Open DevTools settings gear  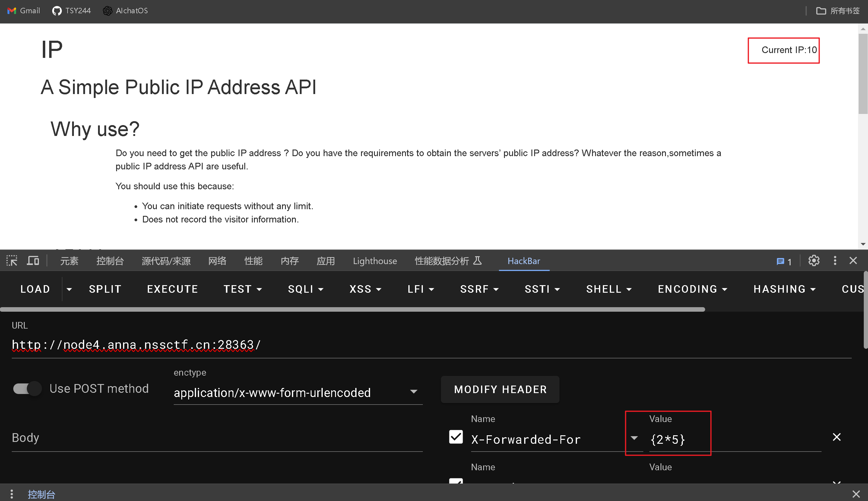[x=814, y=260]
